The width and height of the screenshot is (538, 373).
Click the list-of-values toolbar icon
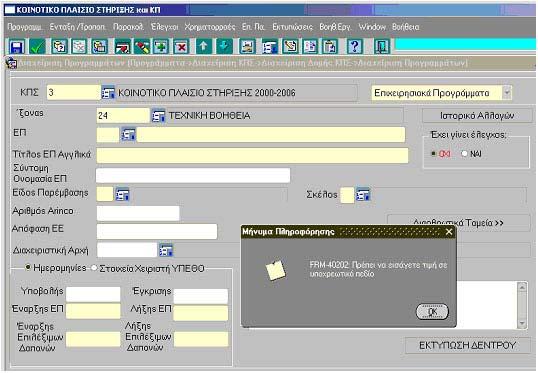click(270, 46)
